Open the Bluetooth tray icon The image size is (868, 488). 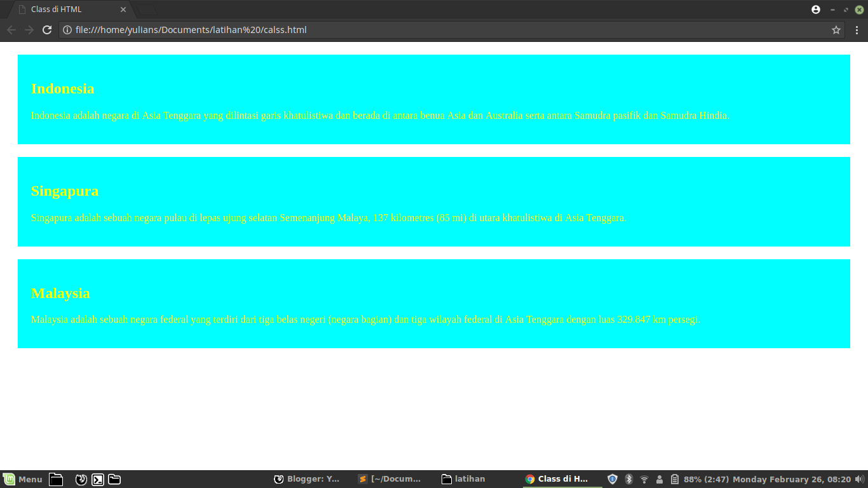pyautogui.click(x=629, y=479)
